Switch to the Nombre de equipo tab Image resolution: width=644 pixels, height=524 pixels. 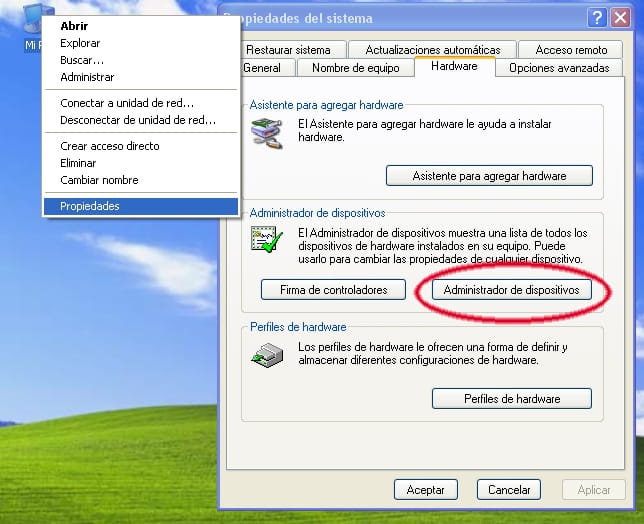tap(356, 68)
